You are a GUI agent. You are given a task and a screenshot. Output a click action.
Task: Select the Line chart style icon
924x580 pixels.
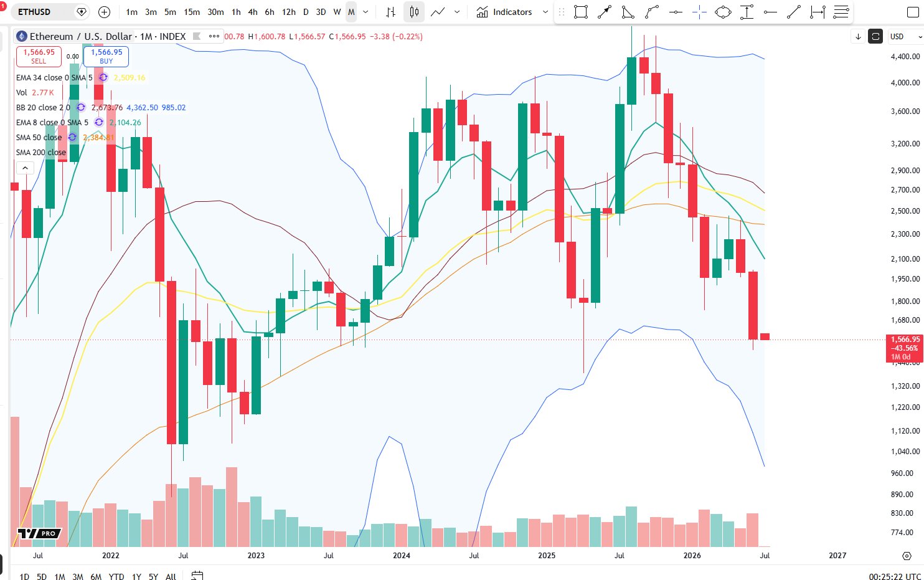(438, 12)
